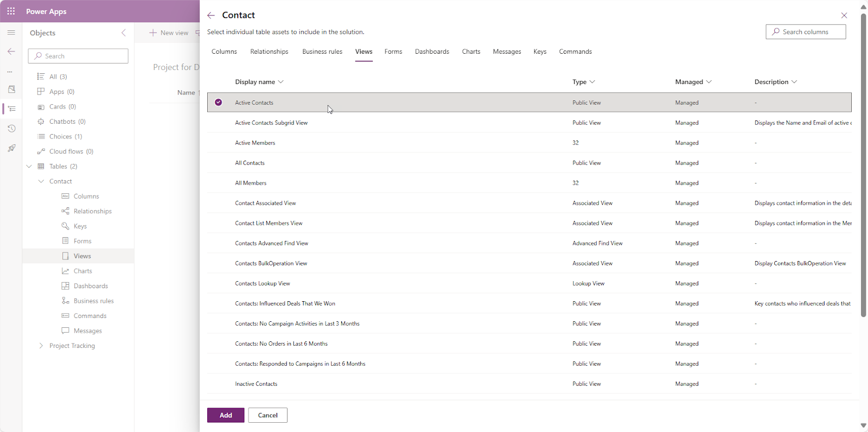Click the Objects Search box

[78, 56]
